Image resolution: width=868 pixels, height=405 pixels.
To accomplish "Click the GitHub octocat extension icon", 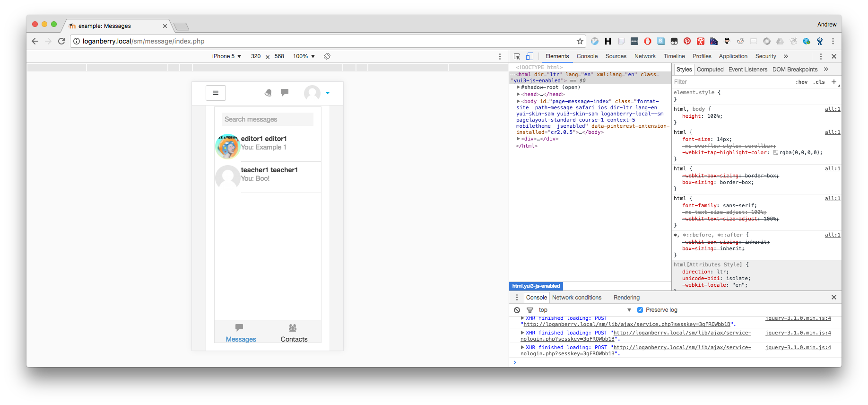I will pos(727,41).
